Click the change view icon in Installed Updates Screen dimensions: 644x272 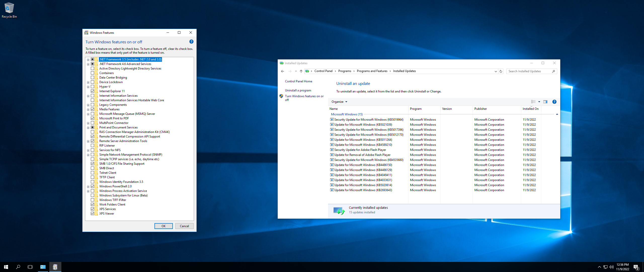533,102
